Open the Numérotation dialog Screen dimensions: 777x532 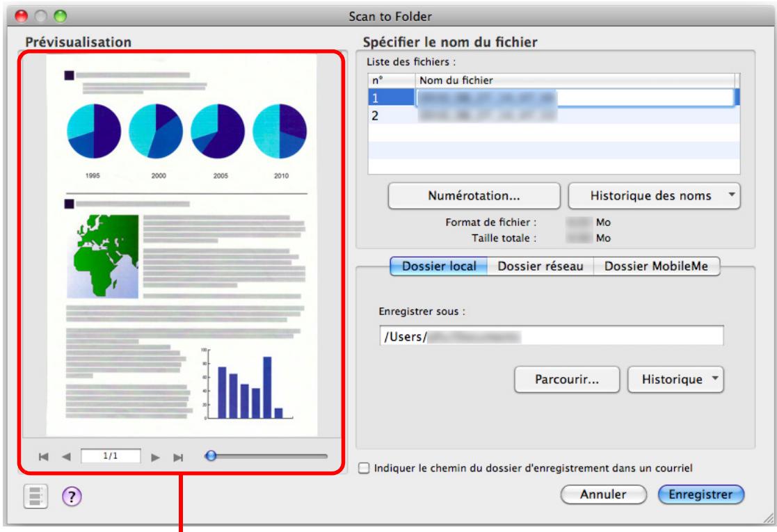pos(474,195)
